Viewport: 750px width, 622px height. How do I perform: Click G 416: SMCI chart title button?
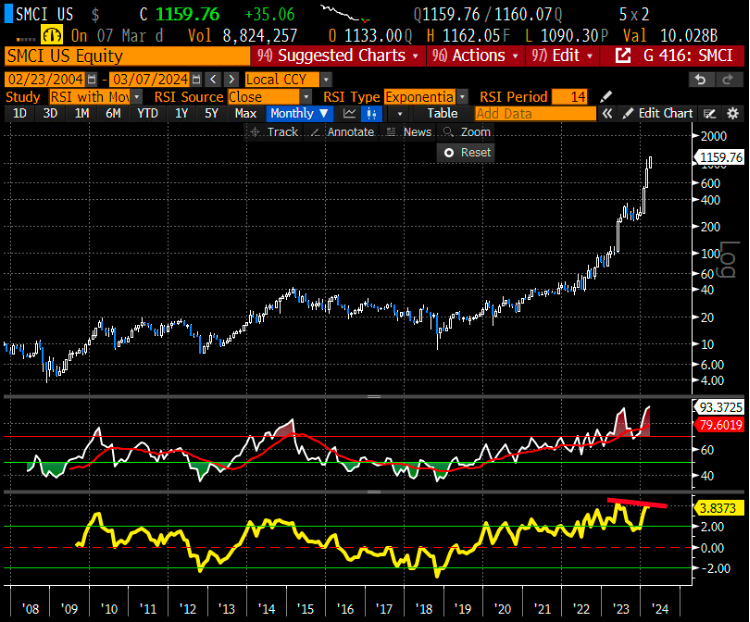tap(688, 56)
